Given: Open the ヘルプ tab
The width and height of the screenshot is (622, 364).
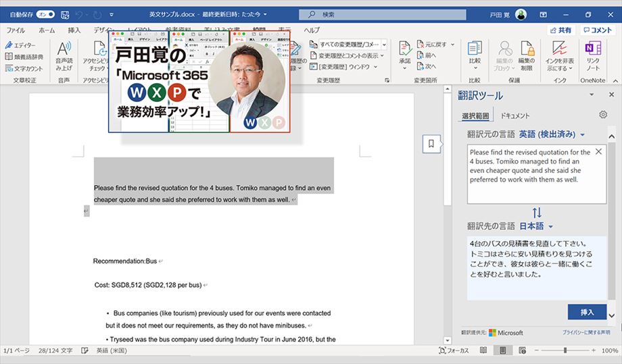Looking at the screenshot, I should [312, 30].
